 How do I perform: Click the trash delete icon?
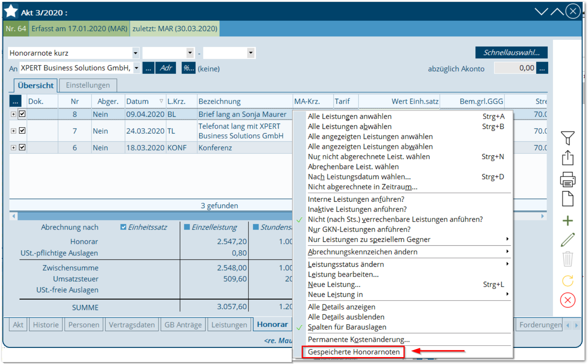pos(568,259)
